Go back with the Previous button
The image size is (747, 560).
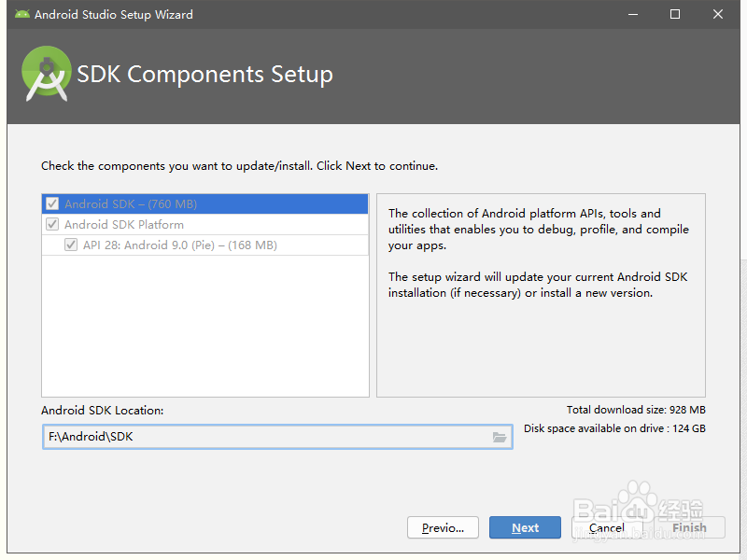click(443, 527)
